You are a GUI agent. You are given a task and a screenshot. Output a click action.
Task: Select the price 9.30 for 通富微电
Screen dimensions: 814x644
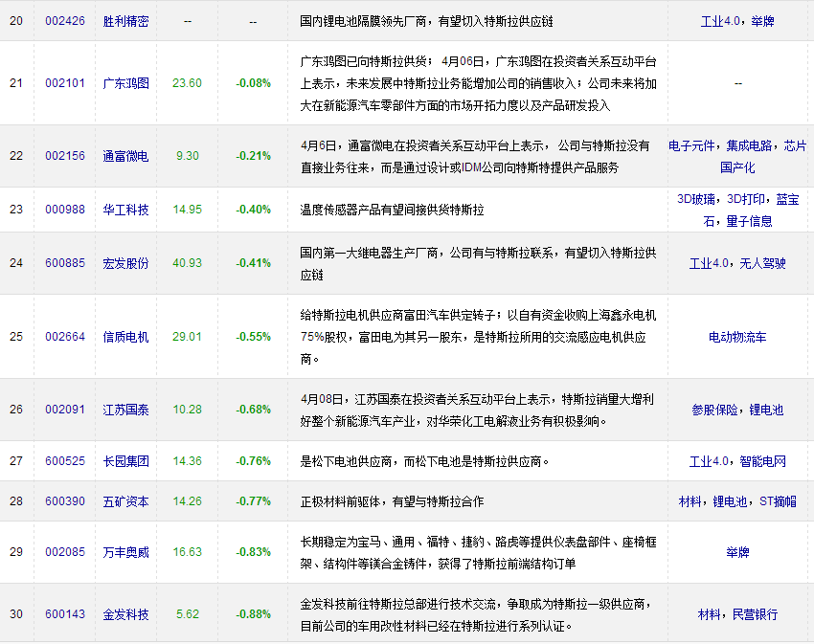click(x=188, y=156)
